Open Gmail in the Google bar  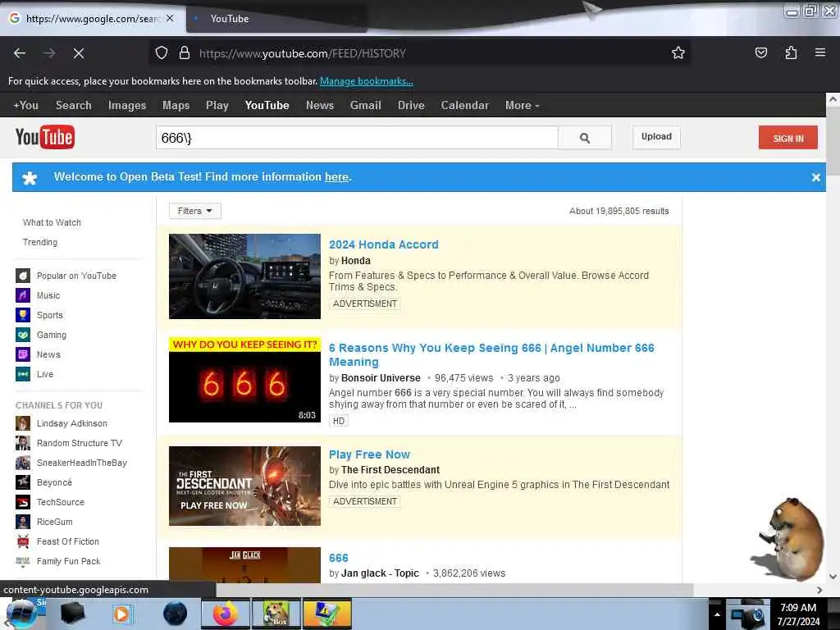(x=365, y=106)
